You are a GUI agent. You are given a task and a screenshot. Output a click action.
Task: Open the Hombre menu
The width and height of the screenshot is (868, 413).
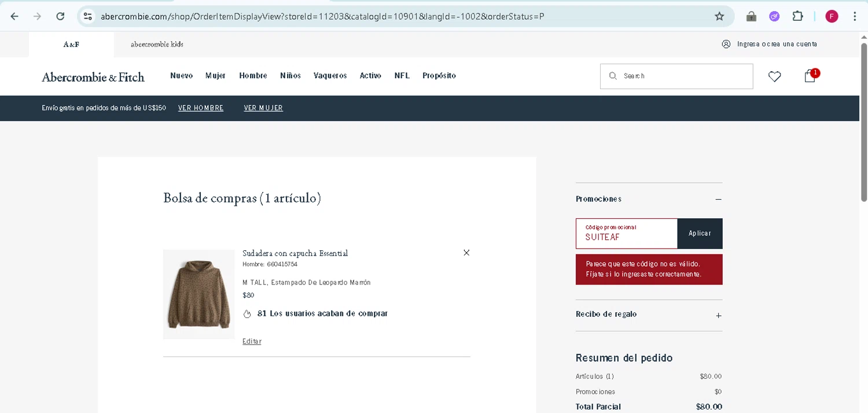[x=253, y=76]
